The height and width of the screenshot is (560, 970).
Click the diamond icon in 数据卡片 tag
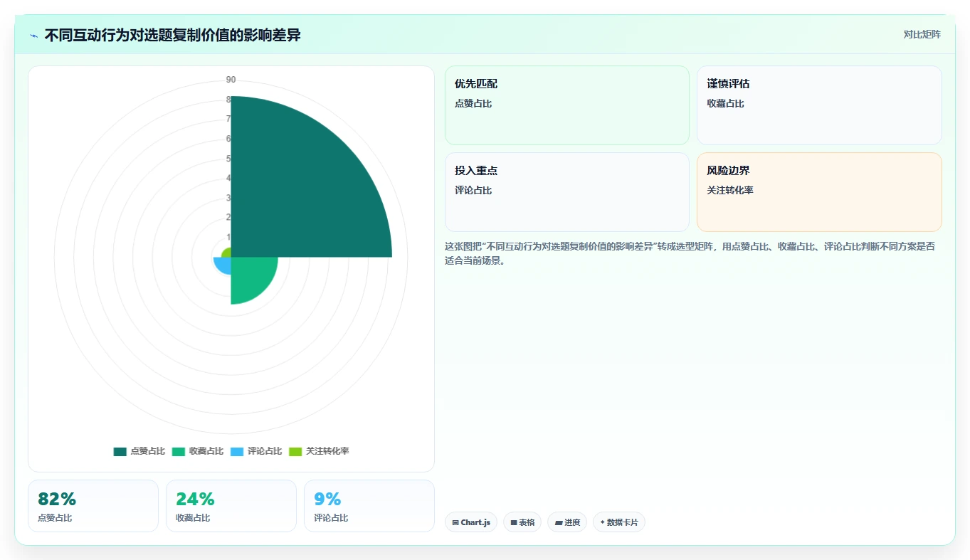point(603,522)
